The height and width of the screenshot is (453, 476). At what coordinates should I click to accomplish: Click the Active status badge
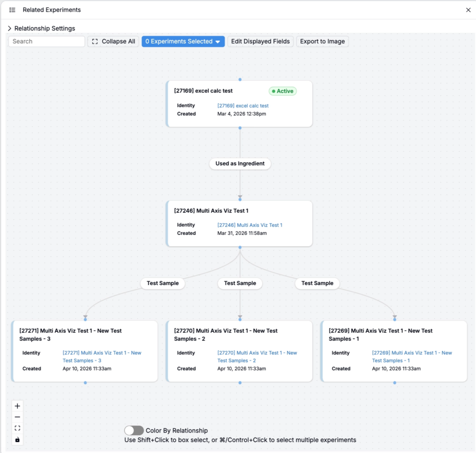click(x=283, y=91)
